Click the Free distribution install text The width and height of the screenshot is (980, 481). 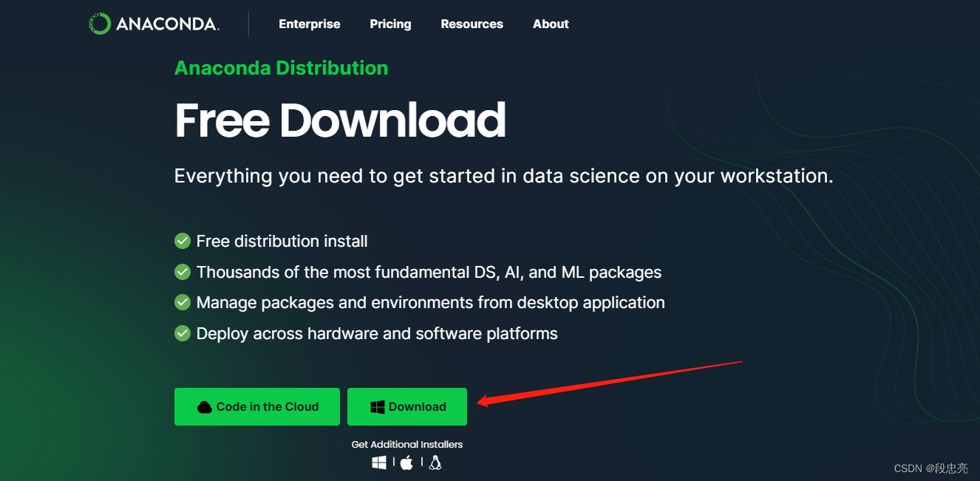click(x=282, y=241)
